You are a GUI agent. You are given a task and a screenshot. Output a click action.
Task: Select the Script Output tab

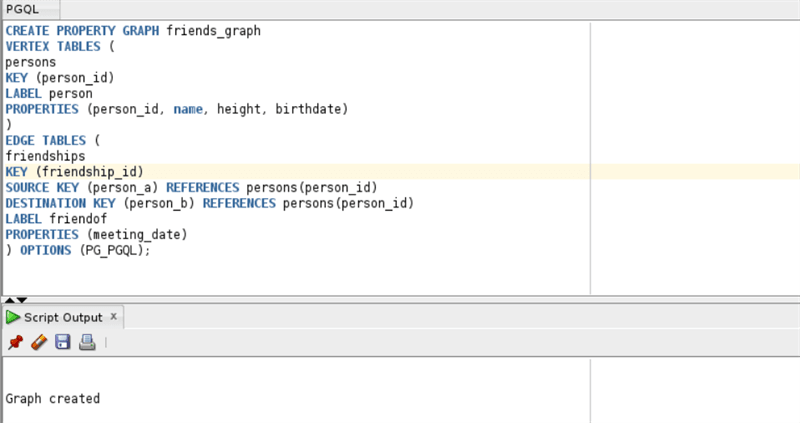tap(63, 317)
